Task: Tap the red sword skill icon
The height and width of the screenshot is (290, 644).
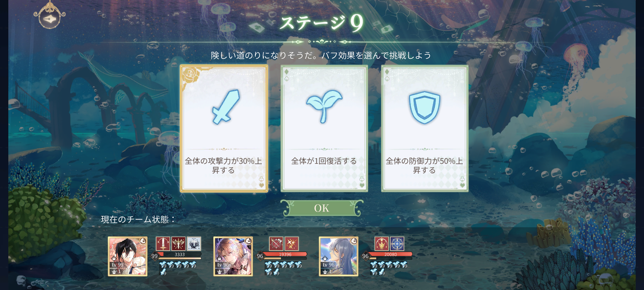Action: (163, 244)
